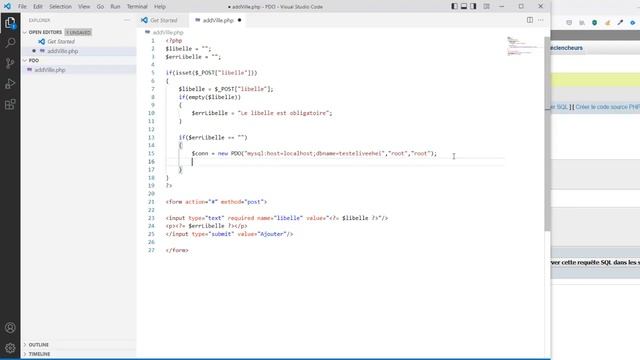This screenshot has height=360, width=640.
Task: Click the closing form tag on line 27
Action: (x=177, y=250)
